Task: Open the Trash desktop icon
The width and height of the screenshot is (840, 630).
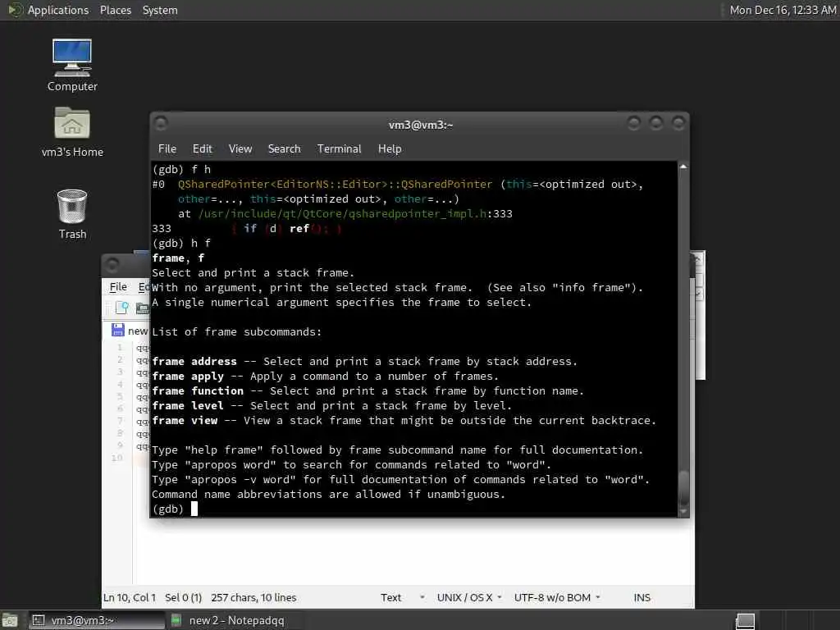Action: [72, 214]
